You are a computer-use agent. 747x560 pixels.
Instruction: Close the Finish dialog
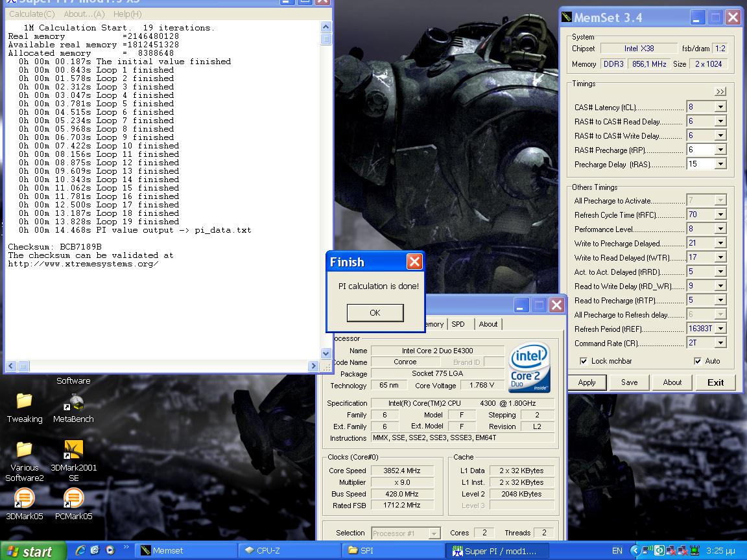(414, 261)
